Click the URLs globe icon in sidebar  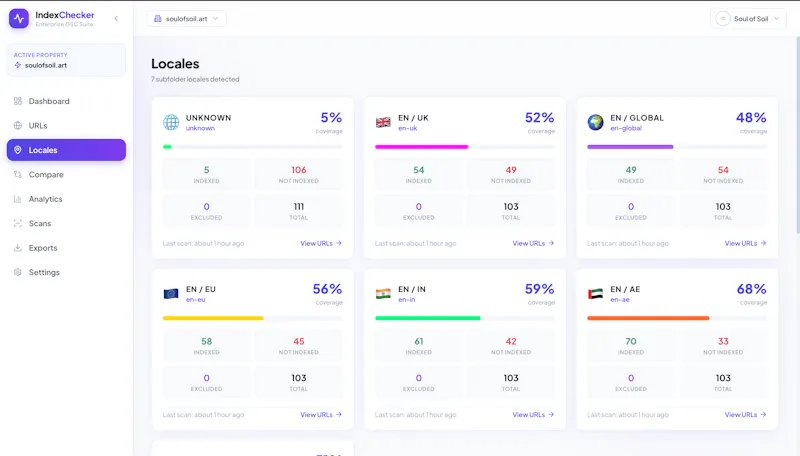click(x=18, y=125)
